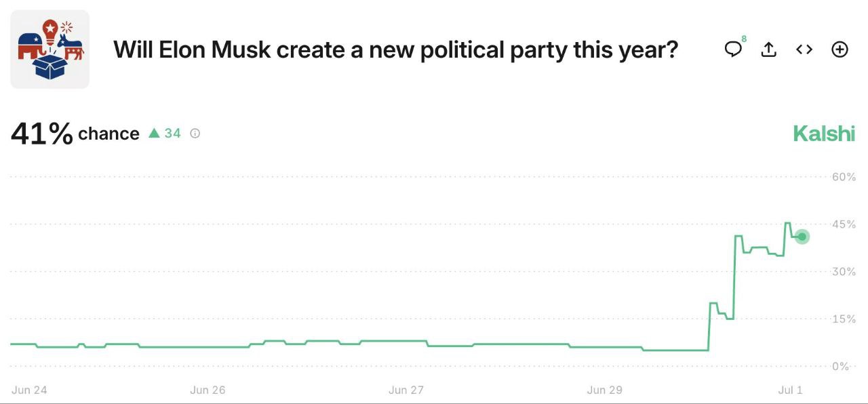
Task: Click the 60% axis label
Action: pos(844,177)
